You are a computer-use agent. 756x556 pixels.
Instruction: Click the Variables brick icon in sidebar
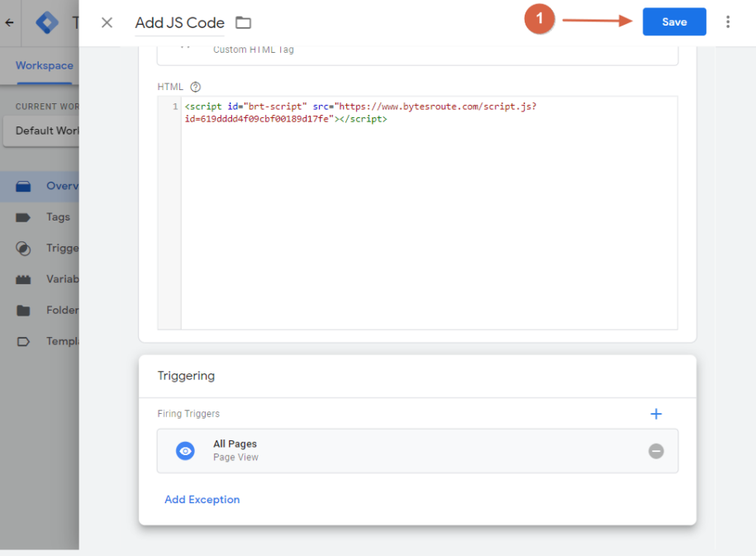coord(23,279)
